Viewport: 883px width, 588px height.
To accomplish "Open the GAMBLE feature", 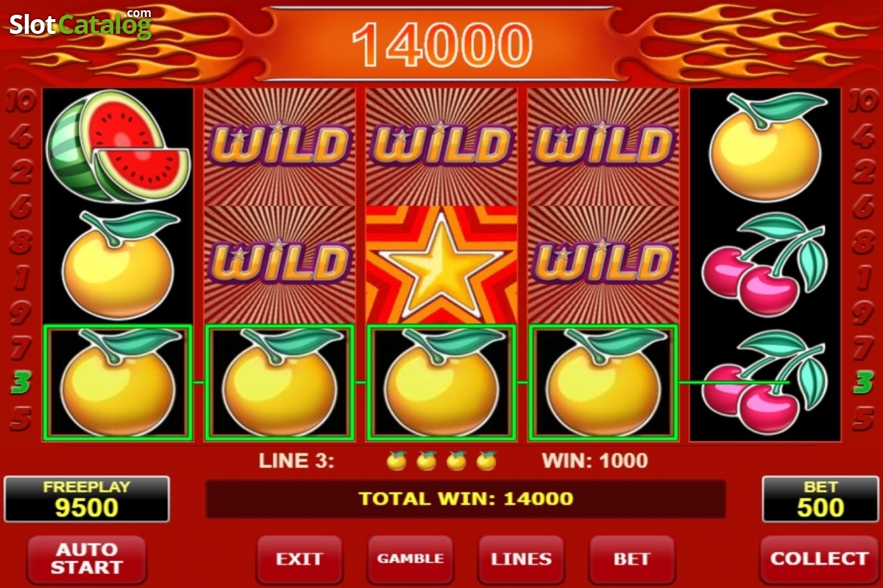I will click(410, 559).
